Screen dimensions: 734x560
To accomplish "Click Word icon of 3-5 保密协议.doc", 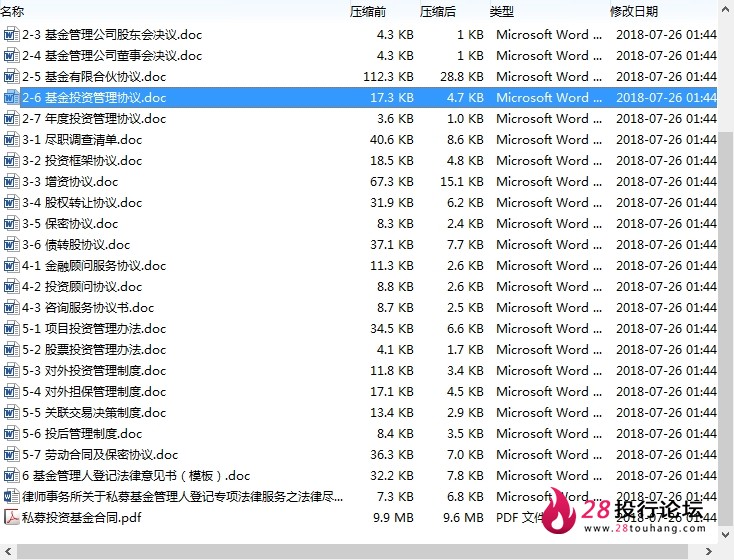I will pos(11,223).
